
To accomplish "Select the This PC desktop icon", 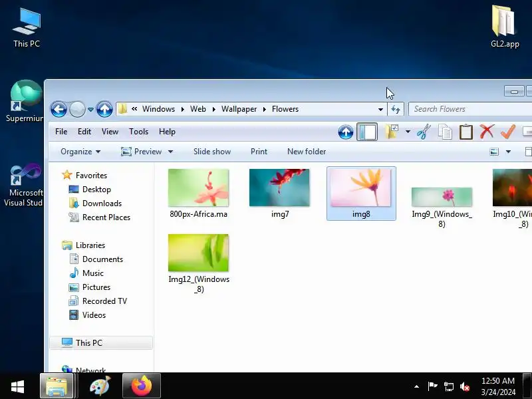I will click(27, 28).
